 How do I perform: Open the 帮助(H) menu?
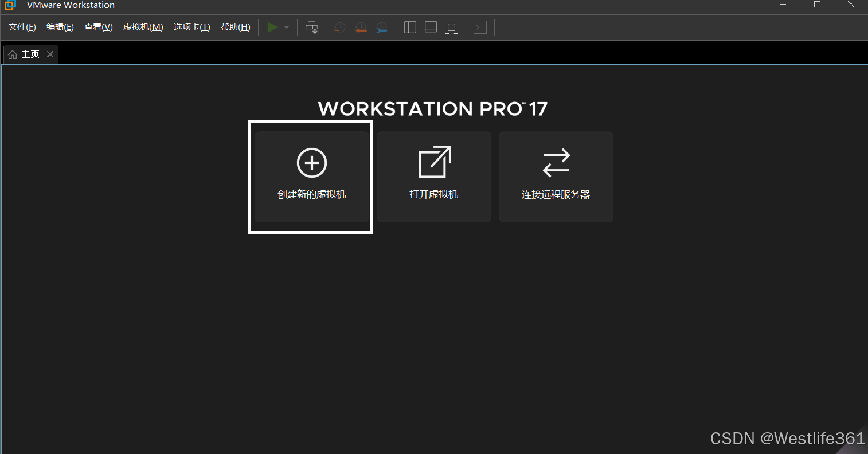point(235,26)
